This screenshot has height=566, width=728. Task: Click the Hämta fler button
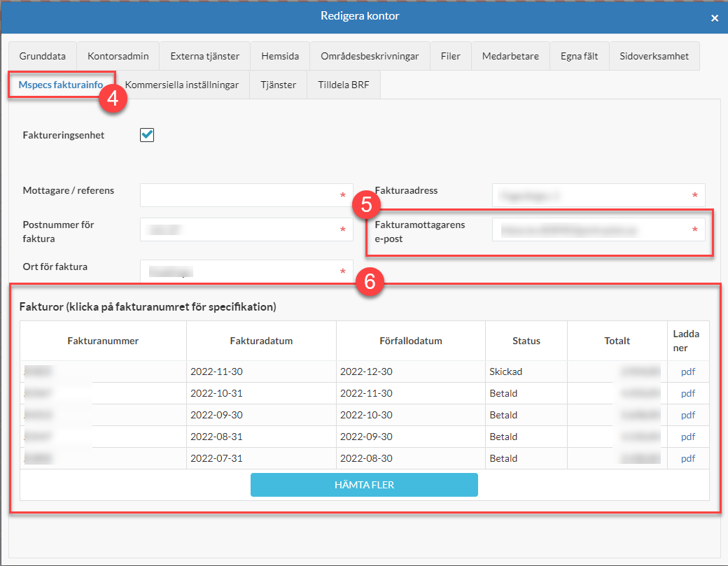(364, 485)
